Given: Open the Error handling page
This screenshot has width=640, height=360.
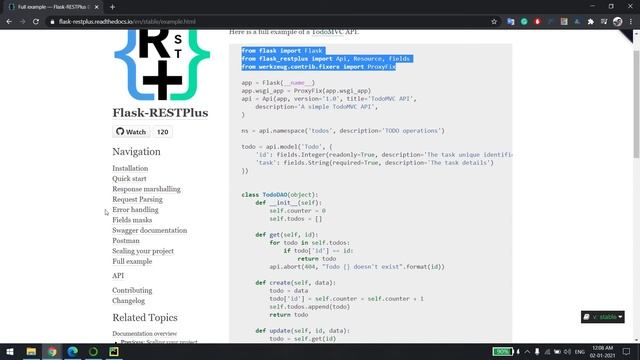Looking at the screenshot, I should [x=135, y=209].
